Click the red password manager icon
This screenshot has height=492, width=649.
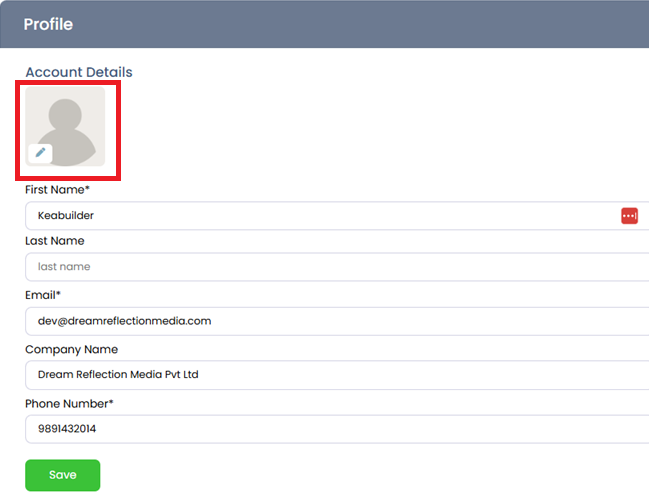(x=629, y=216)
